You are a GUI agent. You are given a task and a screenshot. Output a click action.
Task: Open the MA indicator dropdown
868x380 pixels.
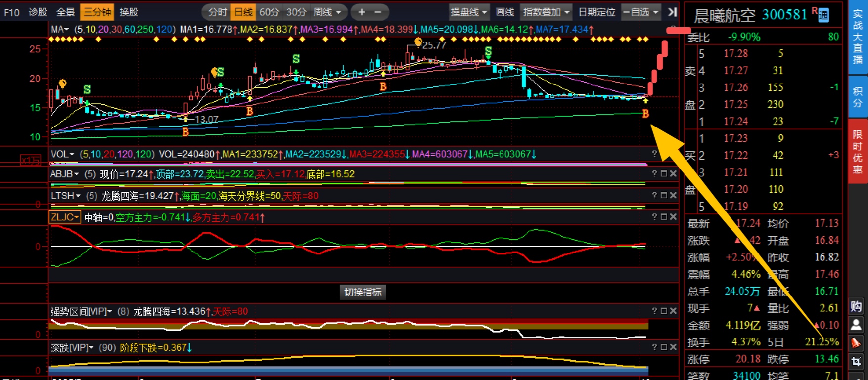(60, 30)
